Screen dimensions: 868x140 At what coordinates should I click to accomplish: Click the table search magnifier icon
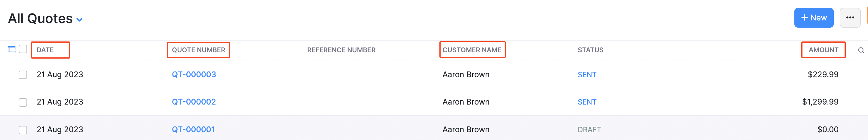coord(860,50)
